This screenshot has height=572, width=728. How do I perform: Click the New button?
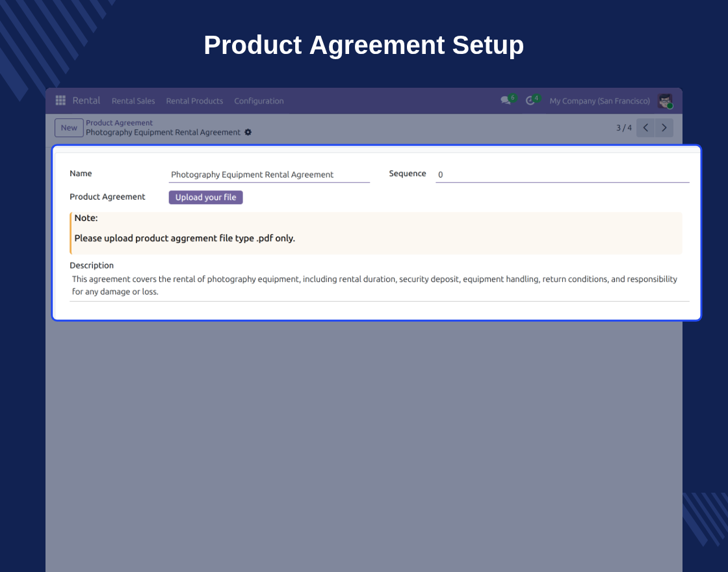(69, 127)
